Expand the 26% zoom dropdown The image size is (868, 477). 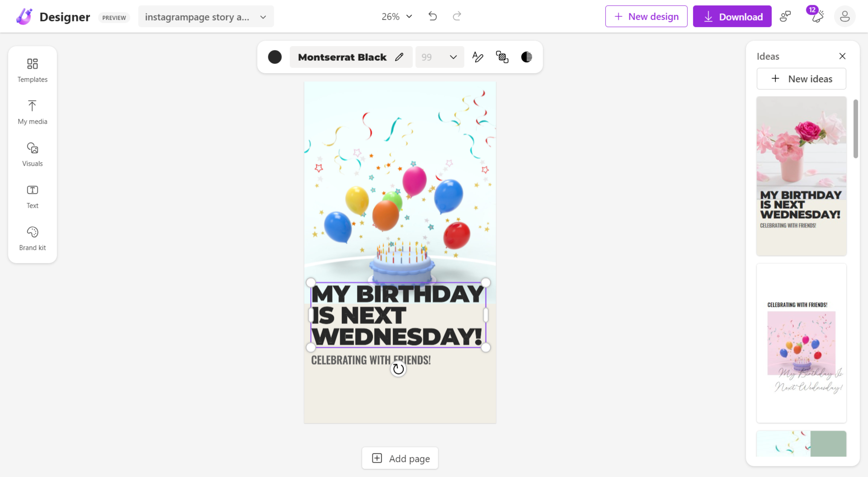click(x=397, y=16)
